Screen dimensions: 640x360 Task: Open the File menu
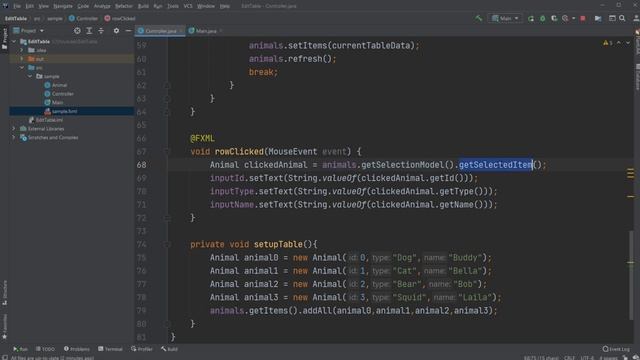[17, 6]
